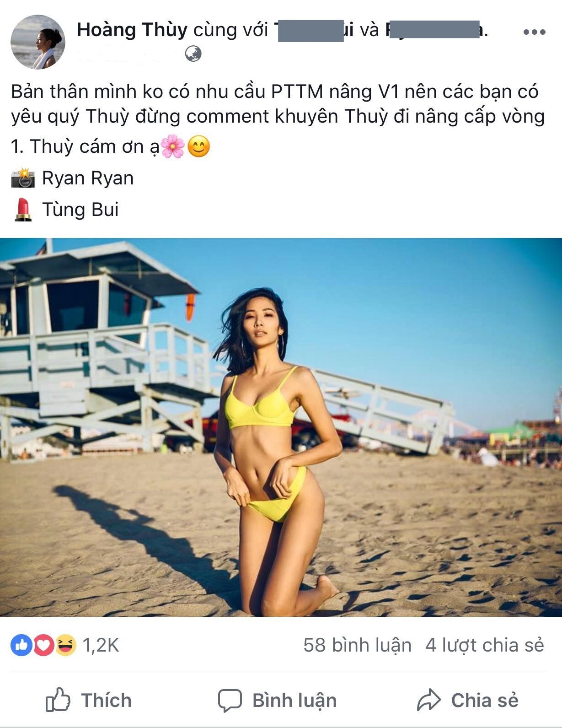562x728 pixels.
Task: Open Hoàng Thùy's profile picture
Action: pos(38,42)
